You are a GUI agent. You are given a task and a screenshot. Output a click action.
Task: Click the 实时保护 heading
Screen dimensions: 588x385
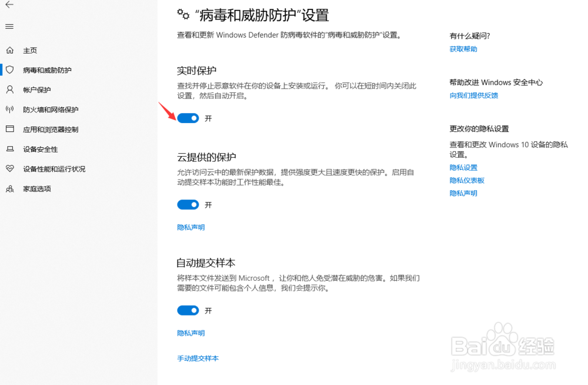[196, 71]
